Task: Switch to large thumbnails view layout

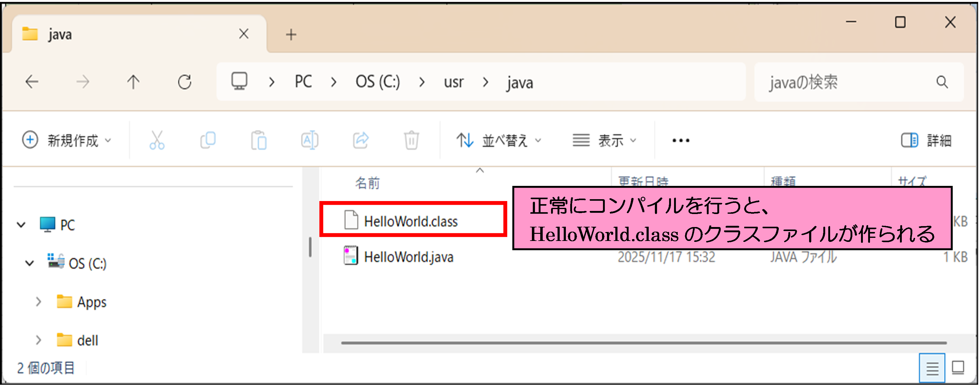Action: pyautogui.click(x=958, y=368)
